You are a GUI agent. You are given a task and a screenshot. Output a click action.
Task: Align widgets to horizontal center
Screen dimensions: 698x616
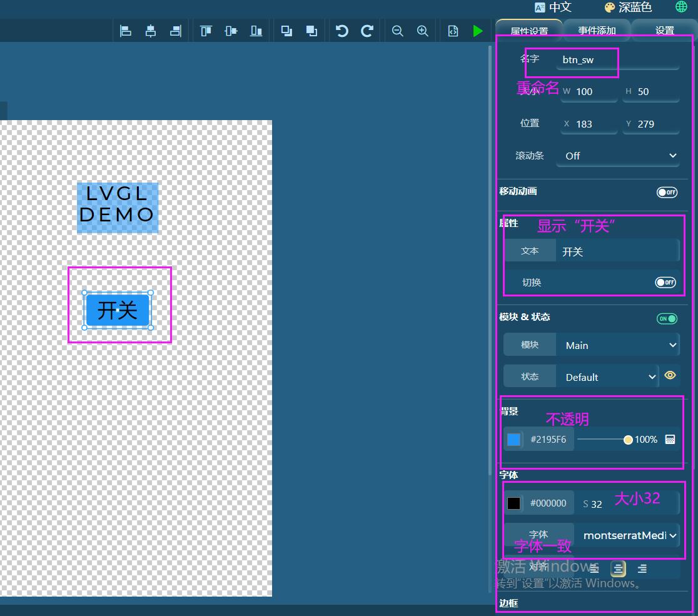point(151,31)
